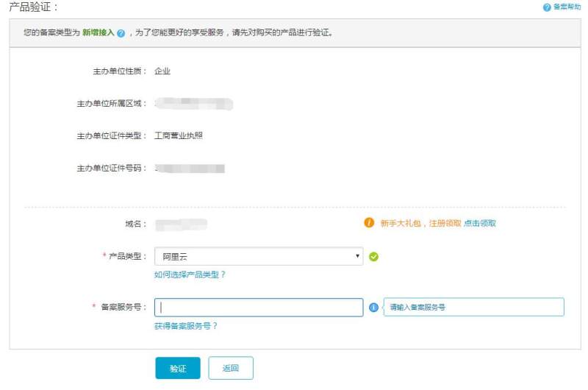This screenshot has height=390, width=588.
Task: Click the 新手大礼包，注册领取 promo text
Action: click(x=420, y=223)
